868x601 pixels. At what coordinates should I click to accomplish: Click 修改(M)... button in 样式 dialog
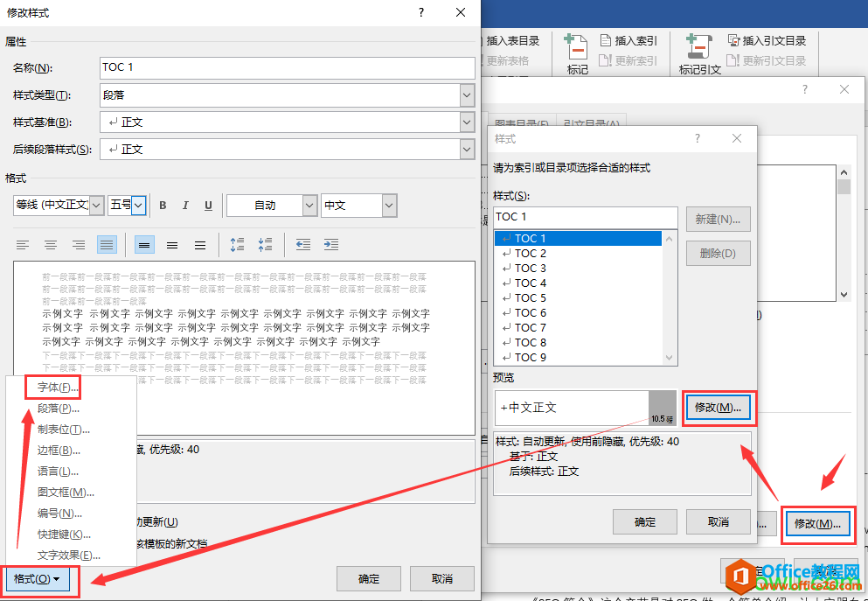pyautogui.click(x=718, y=408)
